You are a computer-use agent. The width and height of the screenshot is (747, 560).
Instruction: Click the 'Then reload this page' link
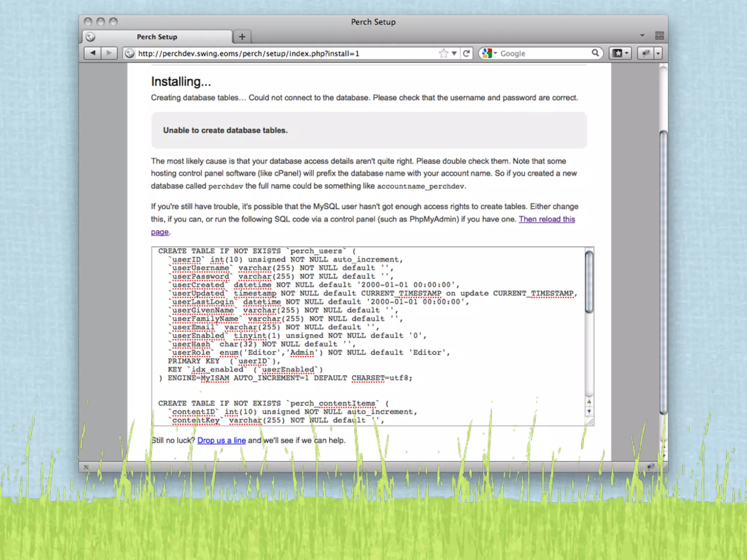click(x=546, y=219)
